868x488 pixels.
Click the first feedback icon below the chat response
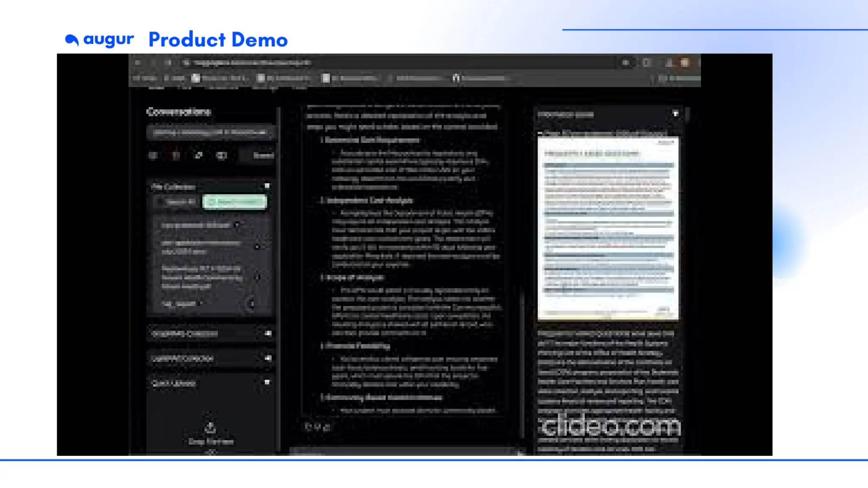(x=308, y=427)
